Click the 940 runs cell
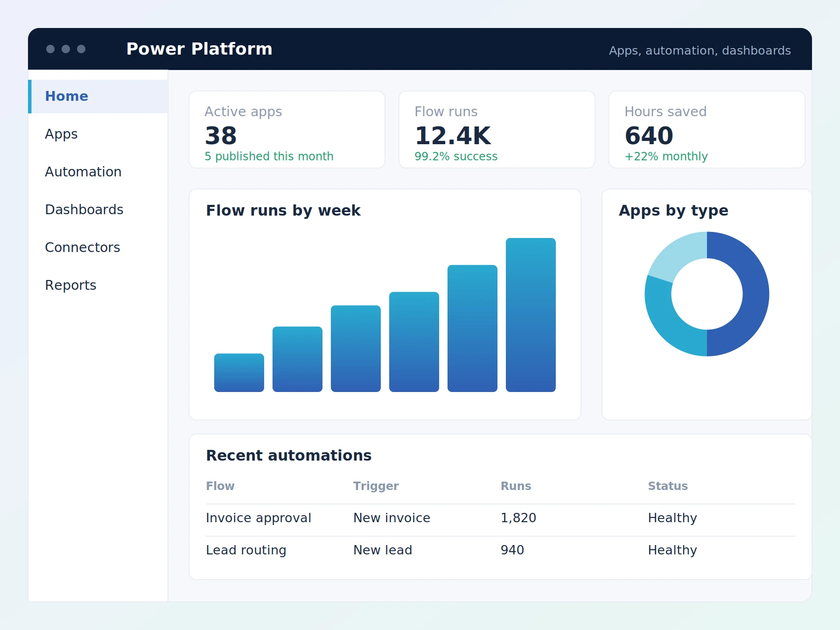The width and height of the screenshot is (840, 630). [x=512, y=550]
